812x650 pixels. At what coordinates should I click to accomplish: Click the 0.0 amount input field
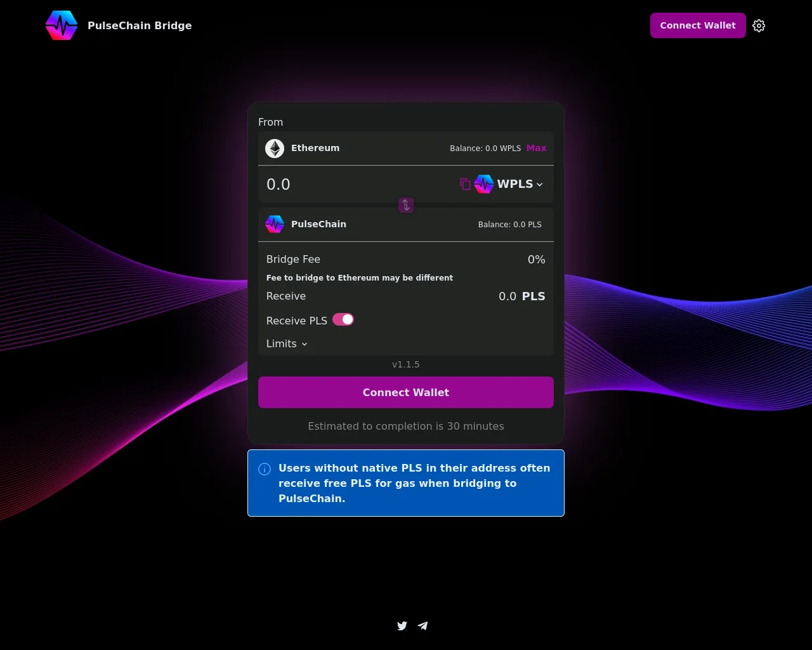click(x=358, y=184)
